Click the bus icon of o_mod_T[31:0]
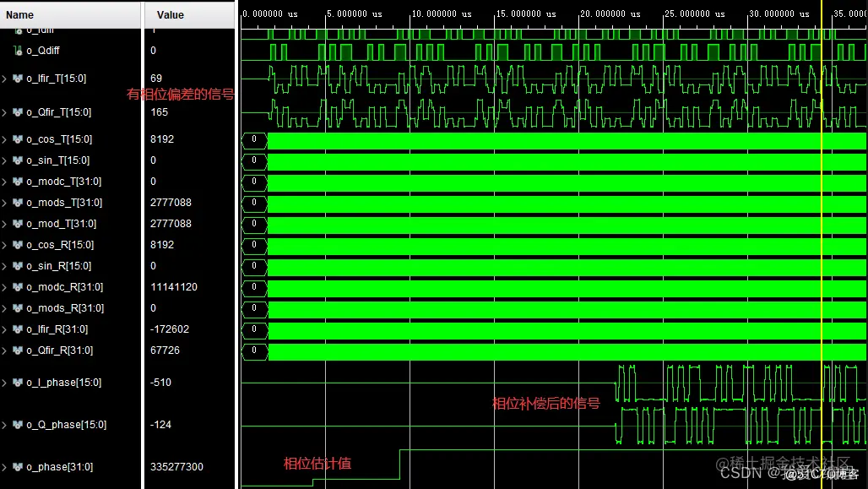This screenshot has width=868, height=489. [x=18, y=224]
